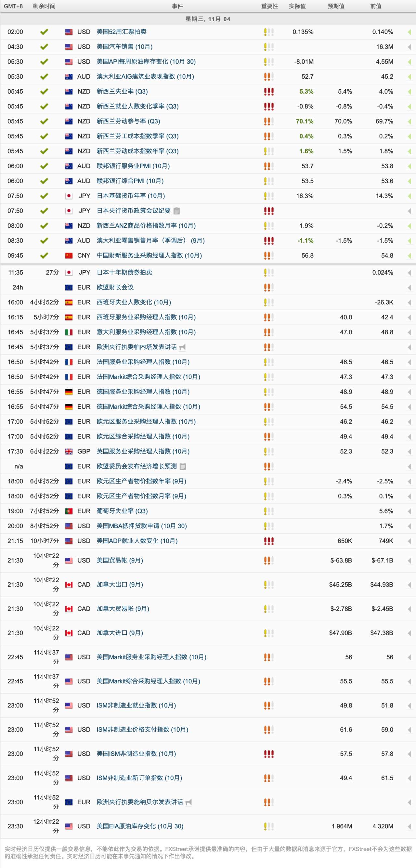Image resolution: width=416 pixels, height=868 pixels.
Task: Click the 27分 remaining time cell
Action: (x=52, y=272)
